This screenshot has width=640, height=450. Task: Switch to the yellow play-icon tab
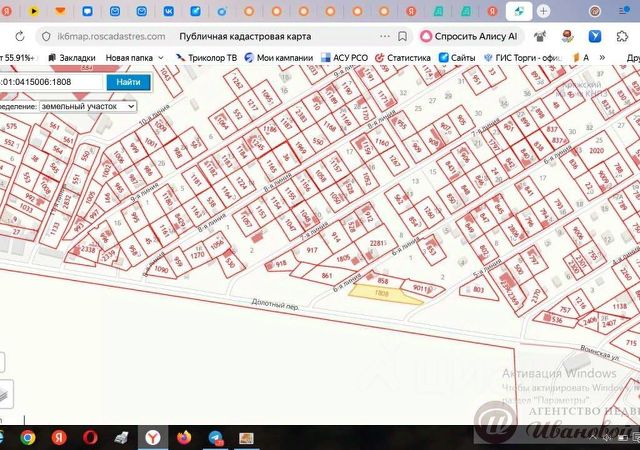pos(33,11)
